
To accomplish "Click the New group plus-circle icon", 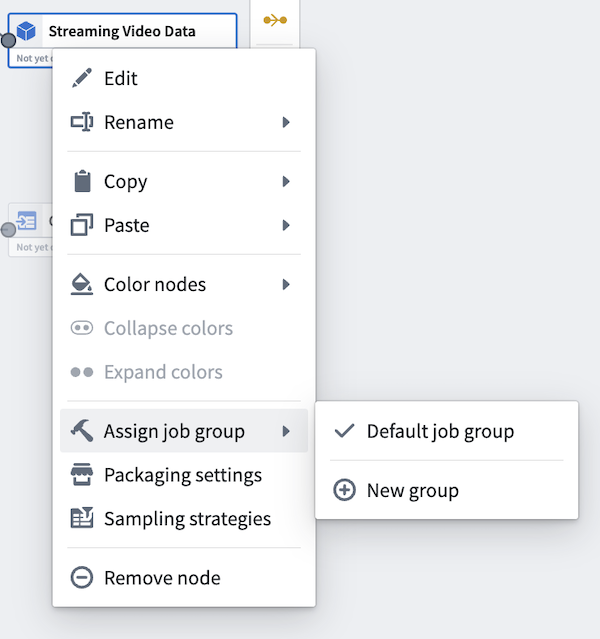I will pos(344,490).
